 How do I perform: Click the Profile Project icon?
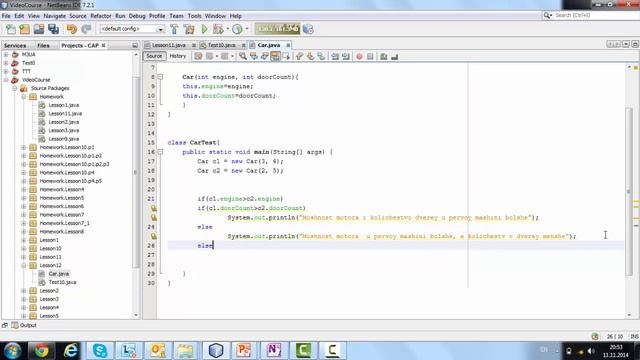tap(237, 29)
